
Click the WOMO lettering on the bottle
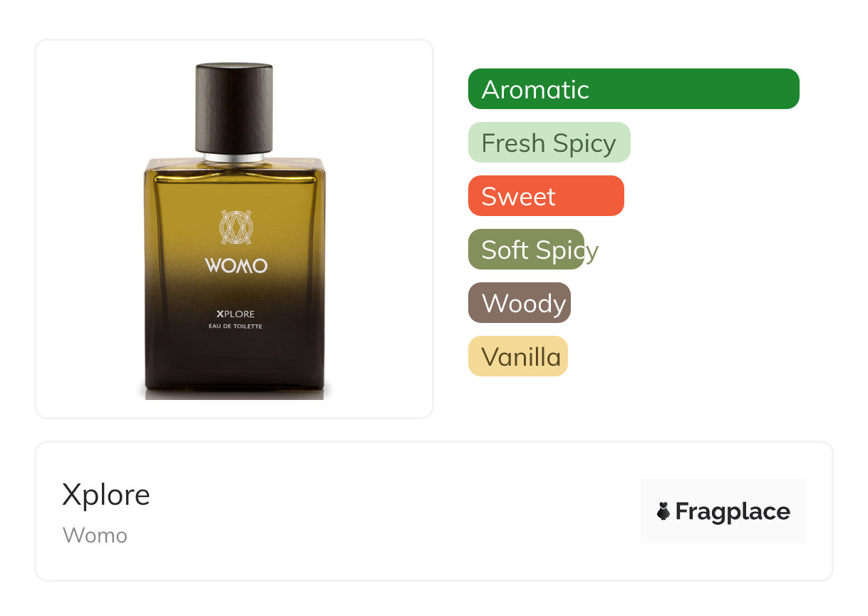[236, 266]
